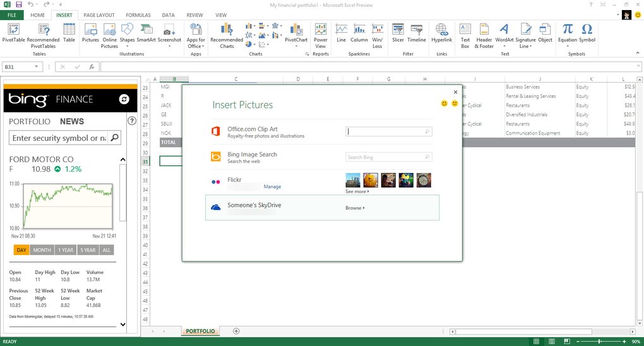The height and width of the screenshot is (346, 644).
Task: Insert an Object
Action: tap(545, 33)
